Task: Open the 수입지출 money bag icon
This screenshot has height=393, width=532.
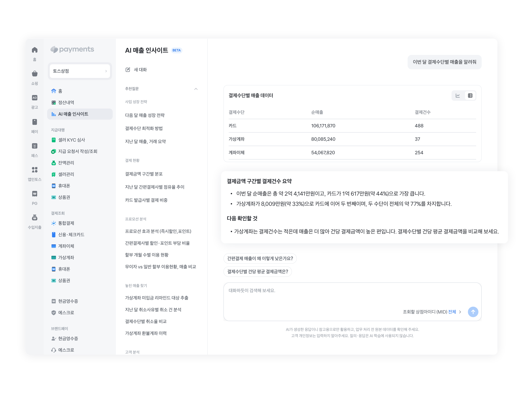Action: pyautogui.click(x=35, y=218)
